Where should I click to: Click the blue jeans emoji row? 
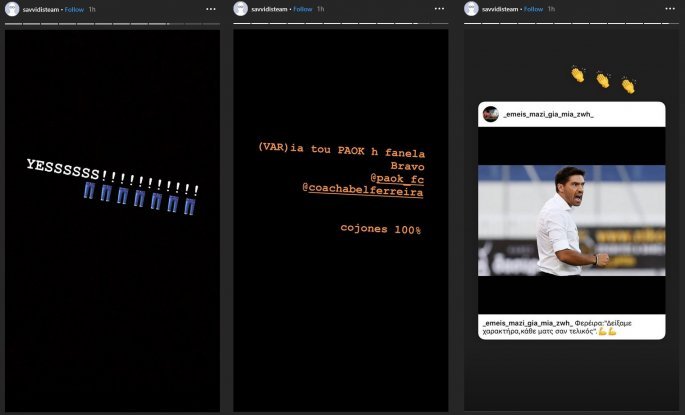point(140,199)
